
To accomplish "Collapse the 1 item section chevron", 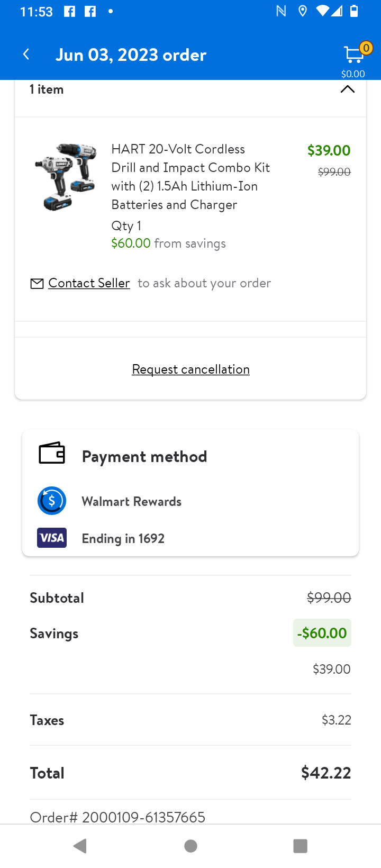I will point(347,89).
